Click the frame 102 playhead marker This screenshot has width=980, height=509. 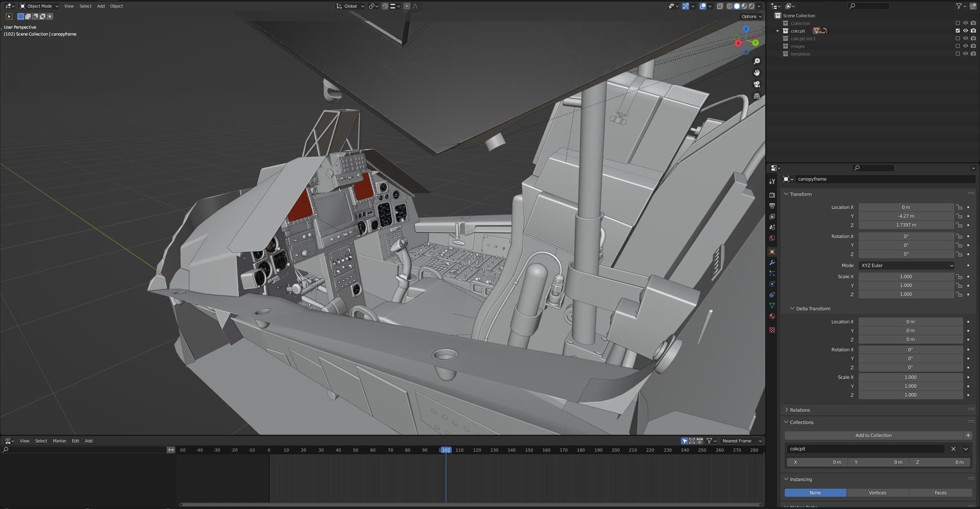coord(446,450)
